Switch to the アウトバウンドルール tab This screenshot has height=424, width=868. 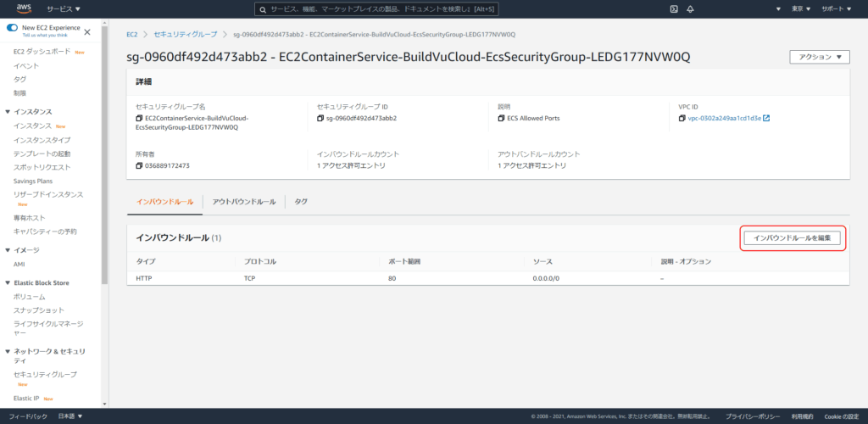click(x=244, y=202)
